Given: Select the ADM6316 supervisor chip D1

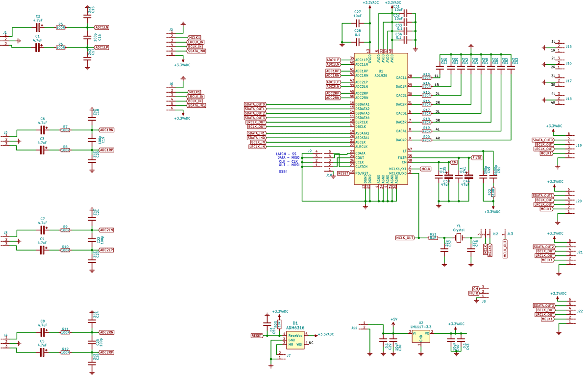Looking at the screenshot, I should click(x=295, y=339).
